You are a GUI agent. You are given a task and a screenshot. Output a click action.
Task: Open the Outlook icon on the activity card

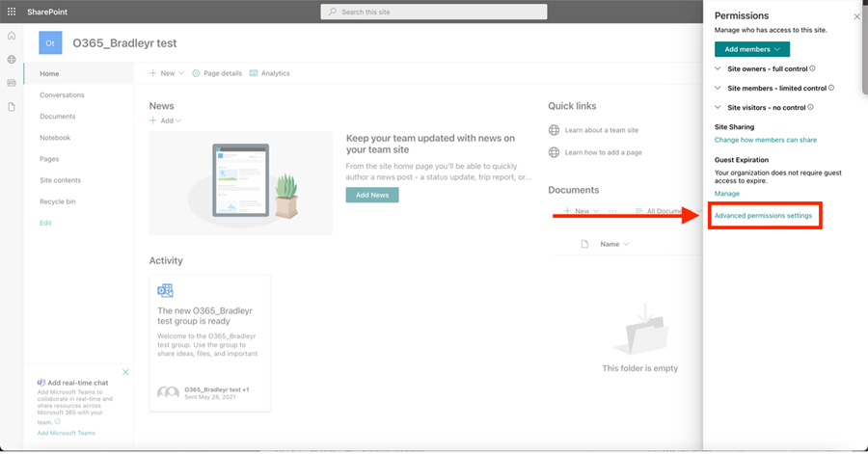click(x=165, y=290)
